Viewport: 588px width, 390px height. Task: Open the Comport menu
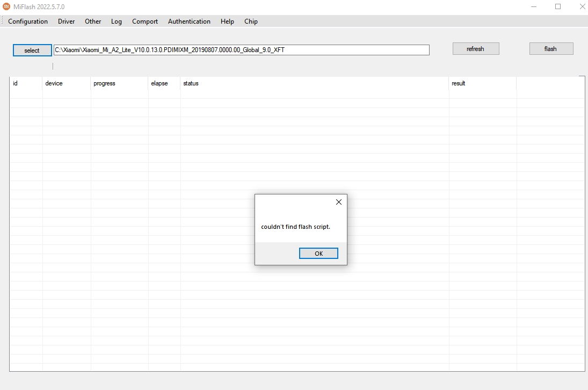coord(145,21)
